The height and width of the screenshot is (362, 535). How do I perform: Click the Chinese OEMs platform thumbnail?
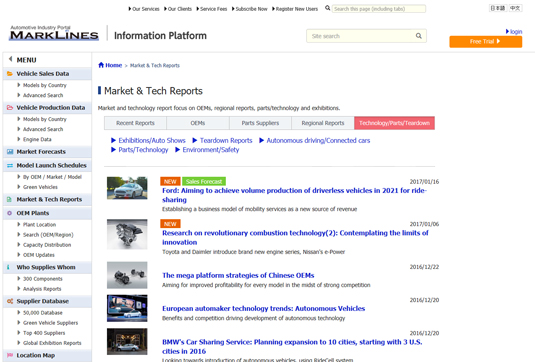click(127, 275)
